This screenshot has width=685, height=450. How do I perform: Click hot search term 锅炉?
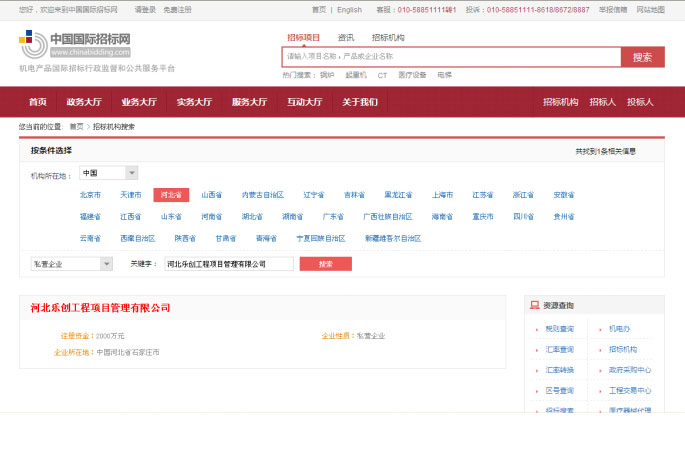pyautogui.click(x=327, y=75)
